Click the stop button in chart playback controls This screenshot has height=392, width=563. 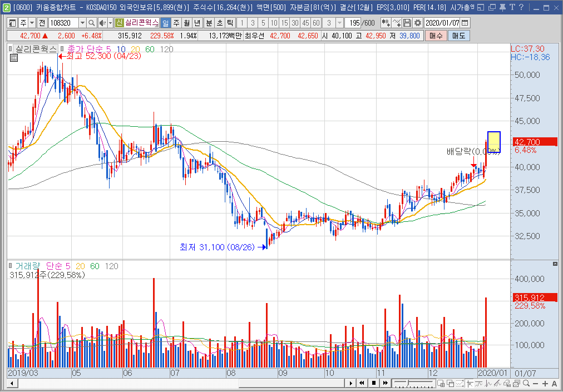tap(374, 383)
